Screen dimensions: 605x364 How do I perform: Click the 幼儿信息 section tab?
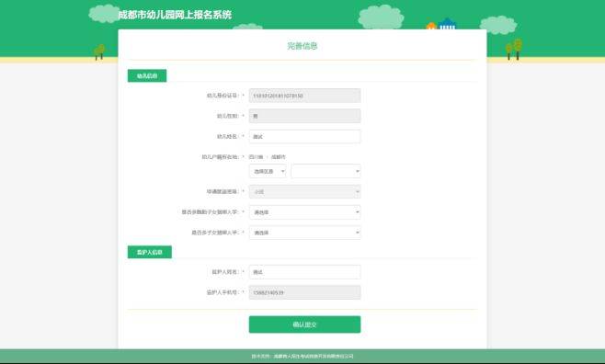coord(147,75)
